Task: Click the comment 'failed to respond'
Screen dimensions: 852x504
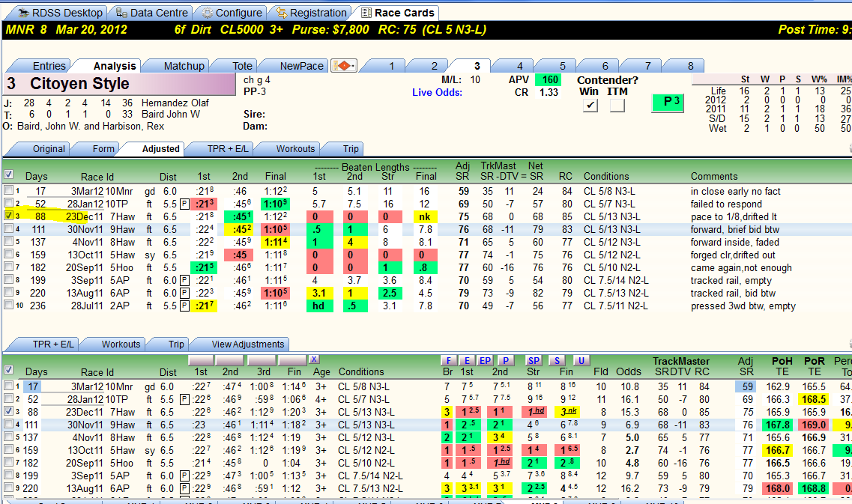Action: (x=726, y=204)
